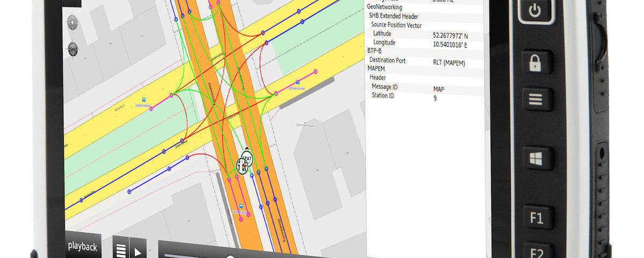This screenshot has height=258, width=644.
Task: Click the Jasperallee bus stop icon left of the intersection
Action: point(143,99)
